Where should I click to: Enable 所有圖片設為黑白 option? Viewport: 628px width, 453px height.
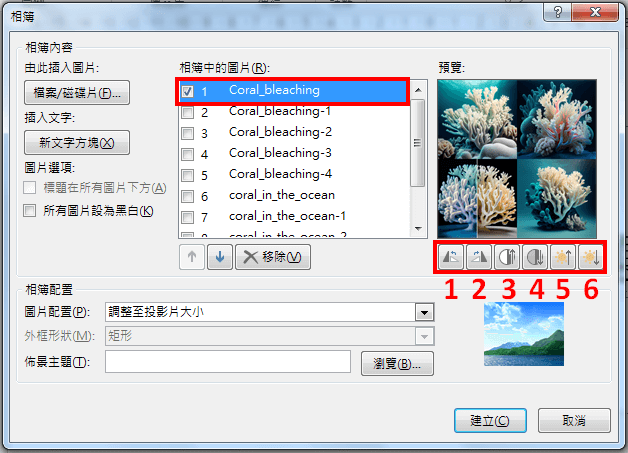click(x=29, y=211)
